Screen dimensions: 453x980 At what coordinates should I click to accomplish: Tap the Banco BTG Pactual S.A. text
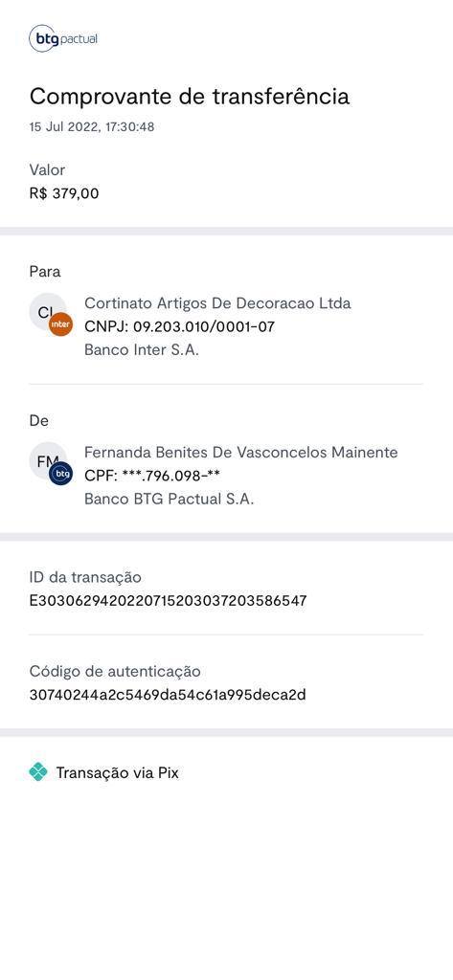click(x=169, y=500)
